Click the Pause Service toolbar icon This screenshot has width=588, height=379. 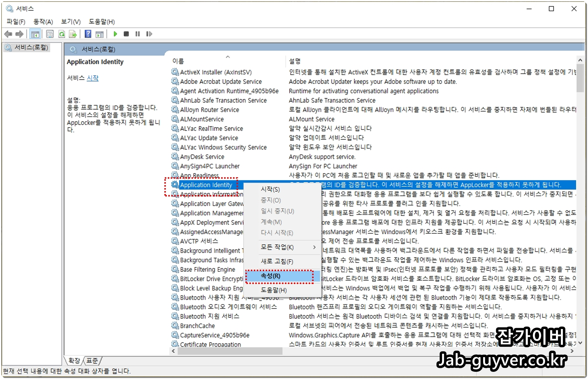(x=138, y=34)
